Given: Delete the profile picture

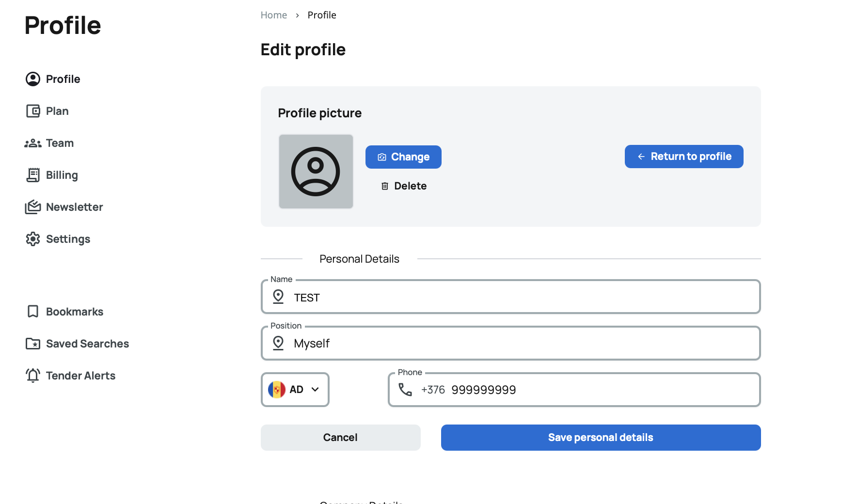Looking at the screenshot, I should 404,186.
